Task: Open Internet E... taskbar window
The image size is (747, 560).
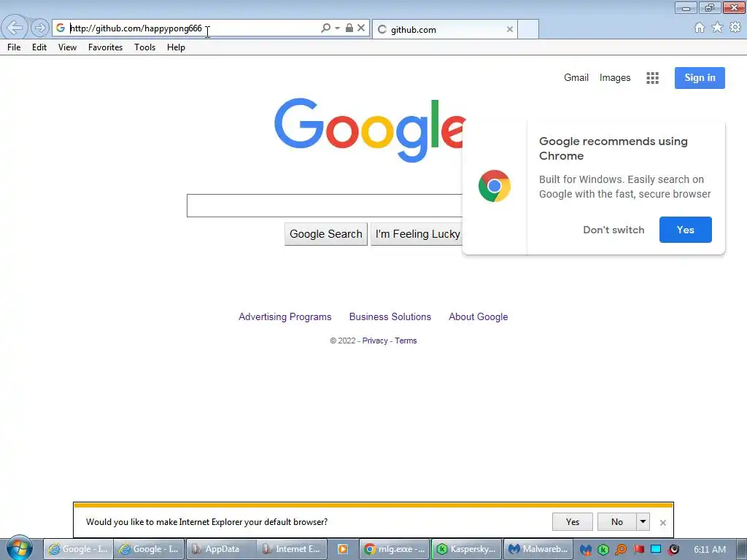Action: [x=292, y=549]
